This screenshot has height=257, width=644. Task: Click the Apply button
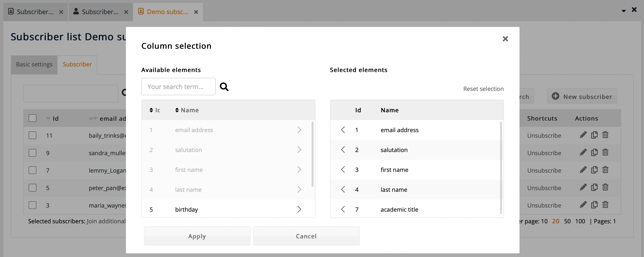pos(197,236)
